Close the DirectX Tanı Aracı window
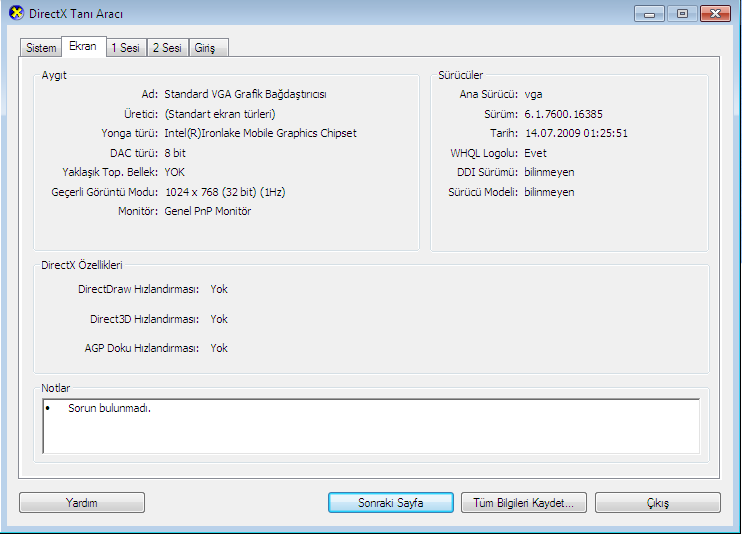Viewport: 742px width, 534px height. pyautogui.click(x=716, y=14)
